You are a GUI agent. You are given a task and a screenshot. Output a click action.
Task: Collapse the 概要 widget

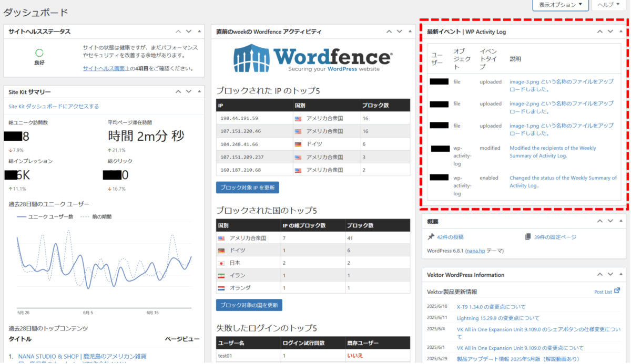[x=620, y=222]
